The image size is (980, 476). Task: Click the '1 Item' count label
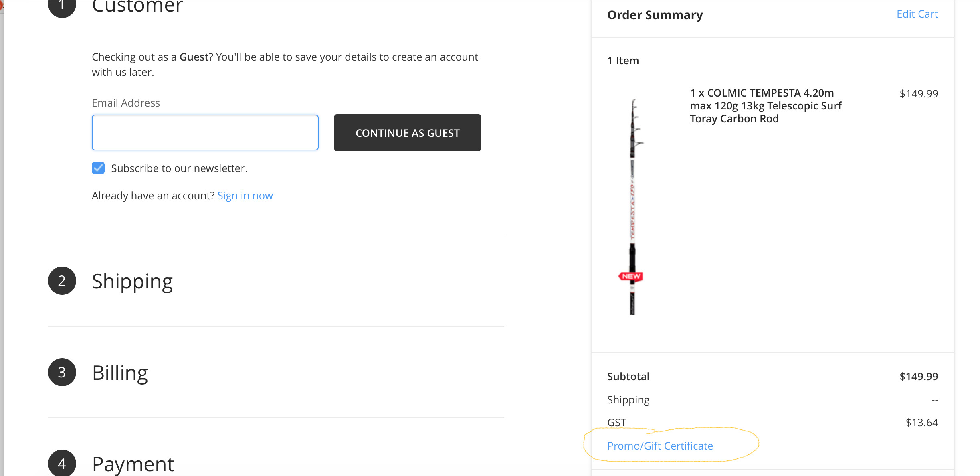[623, 61]
